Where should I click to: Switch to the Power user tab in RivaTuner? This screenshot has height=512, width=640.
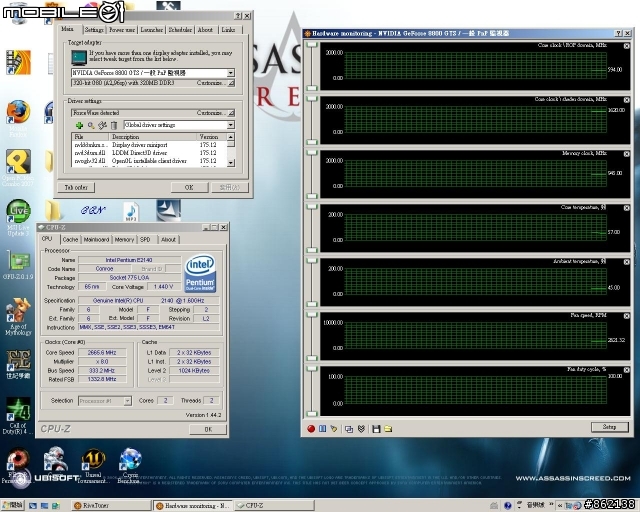pyautogui.click(x=122, y=30)
